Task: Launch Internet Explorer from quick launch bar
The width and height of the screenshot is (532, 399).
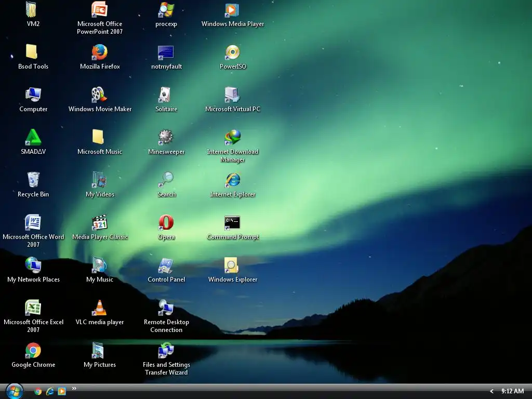Action: 50,392
